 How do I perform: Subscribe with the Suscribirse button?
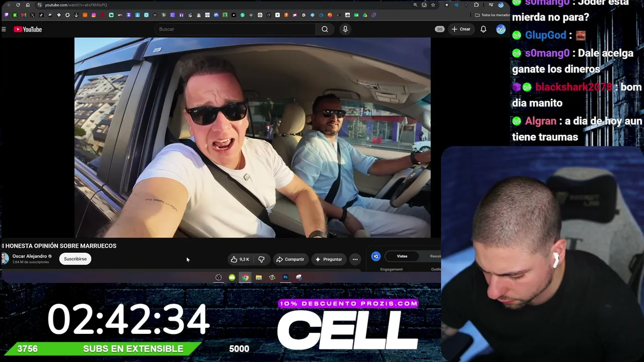coord(75,259)
